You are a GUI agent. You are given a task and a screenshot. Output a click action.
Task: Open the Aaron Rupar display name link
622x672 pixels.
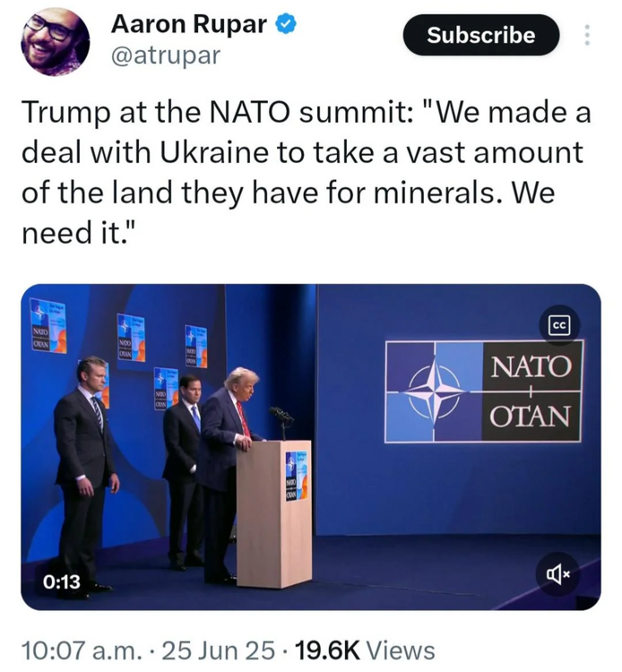click(x=189, y=26)
